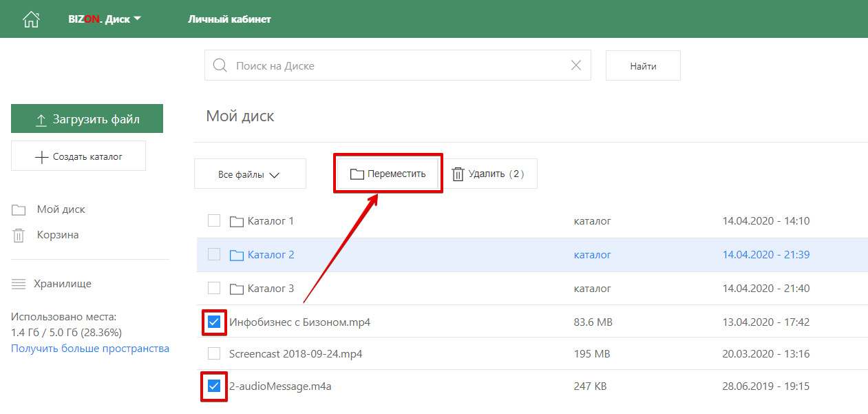This screenshot has width=868, height=414.
Task: Click Получить больше пространства link
Action: point(90,349)
